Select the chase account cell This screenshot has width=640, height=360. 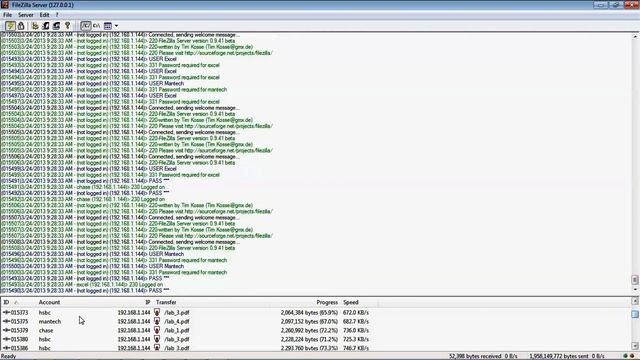46,331
